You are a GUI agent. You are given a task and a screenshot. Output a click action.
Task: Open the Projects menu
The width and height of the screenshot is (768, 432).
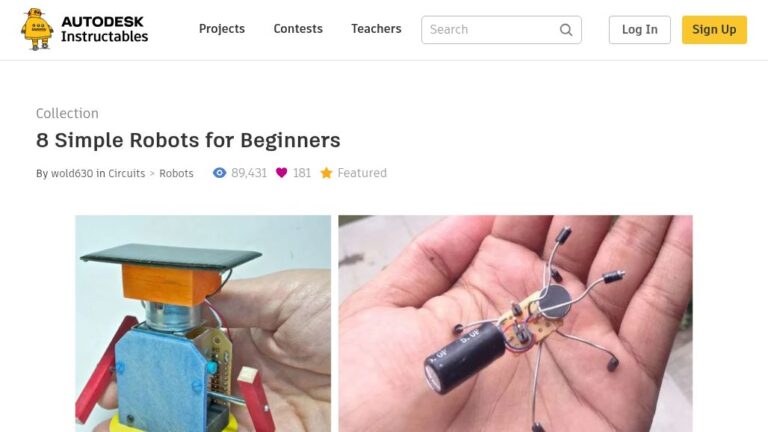pos(222,29)
